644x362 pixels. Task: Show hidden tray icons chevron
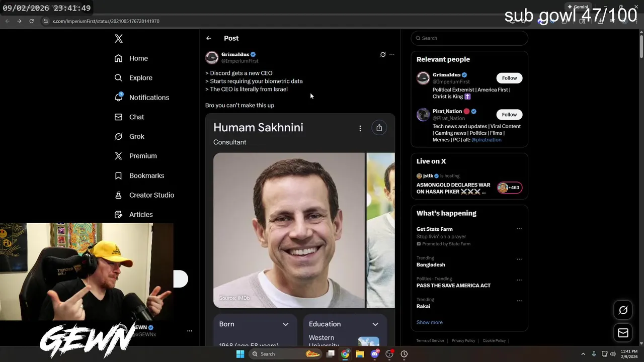(x=583, y=354)
